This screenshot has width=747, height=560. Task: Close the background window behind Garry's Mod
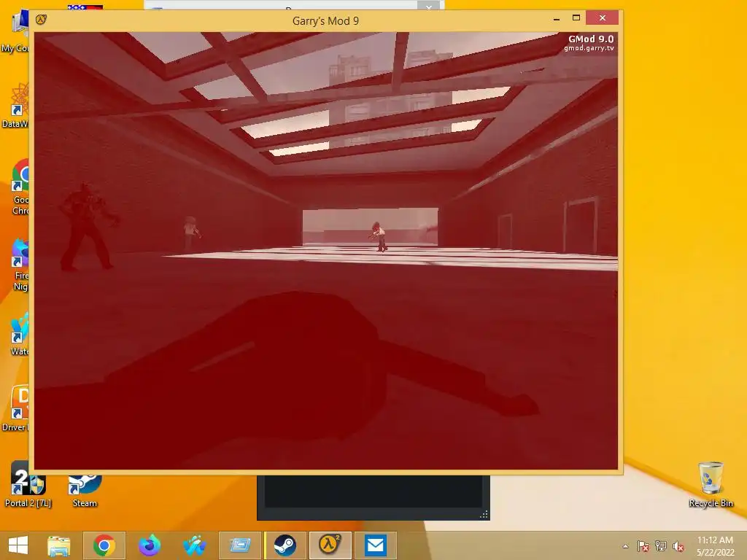point(429,7)
